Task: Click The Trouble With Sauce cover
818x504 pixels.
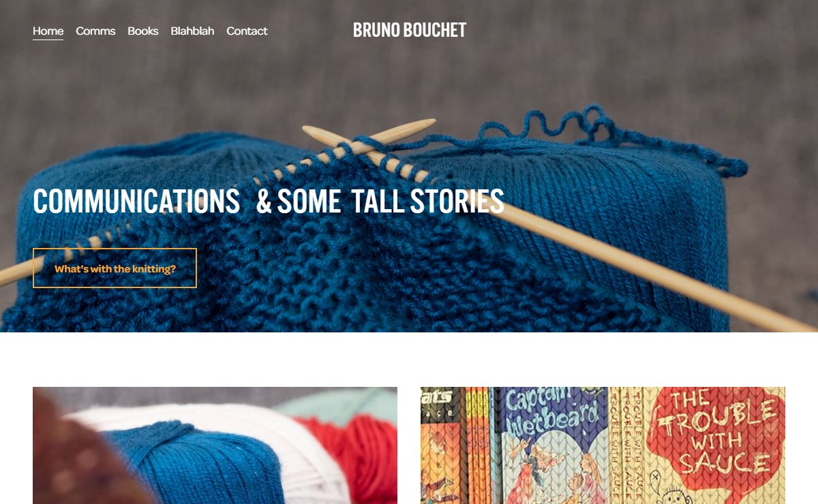Action: coord(714,445)
